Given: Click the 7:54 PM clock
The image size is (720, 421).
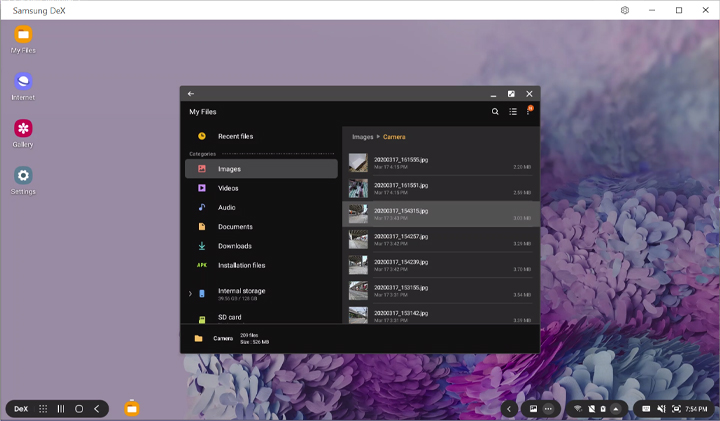Looking at the screenshot, I should (x=696, y=409).
